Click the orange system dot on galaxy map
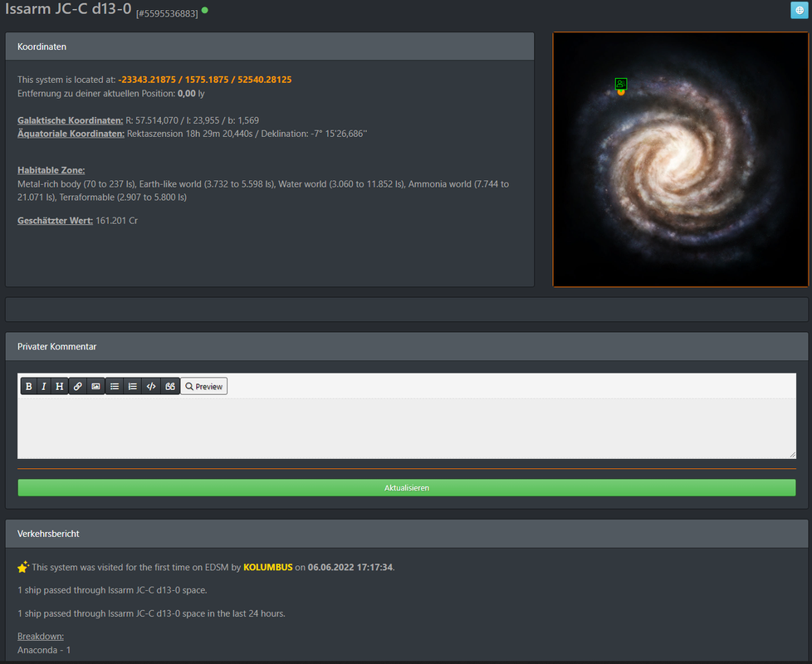This screenshot has height=664, width=812. (621, 92)
